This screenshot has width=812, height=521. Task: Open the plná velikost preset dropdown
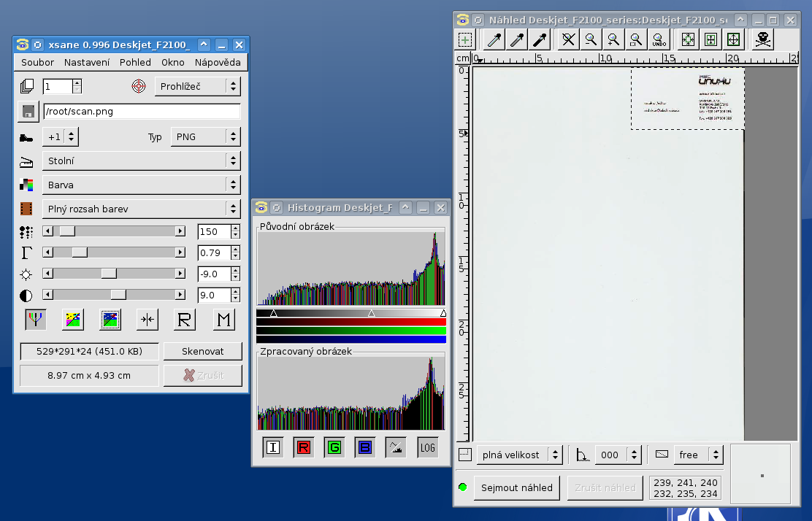point(519,455)
